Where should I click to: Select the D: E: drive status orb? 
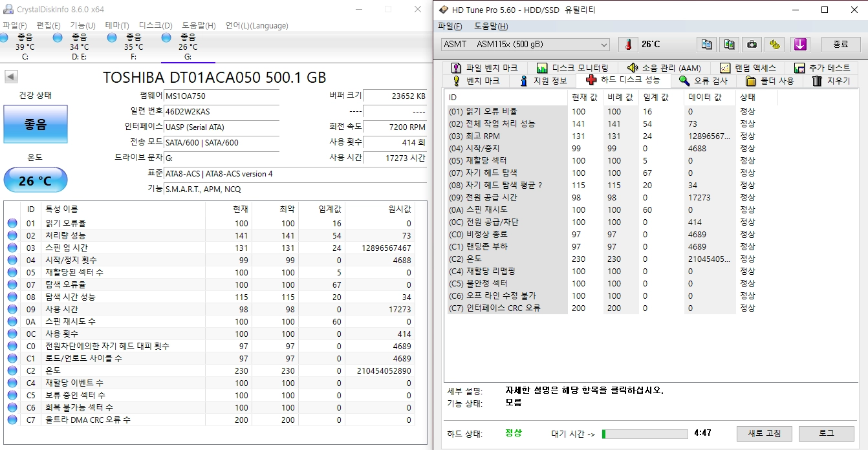click(x=58, y=38)
